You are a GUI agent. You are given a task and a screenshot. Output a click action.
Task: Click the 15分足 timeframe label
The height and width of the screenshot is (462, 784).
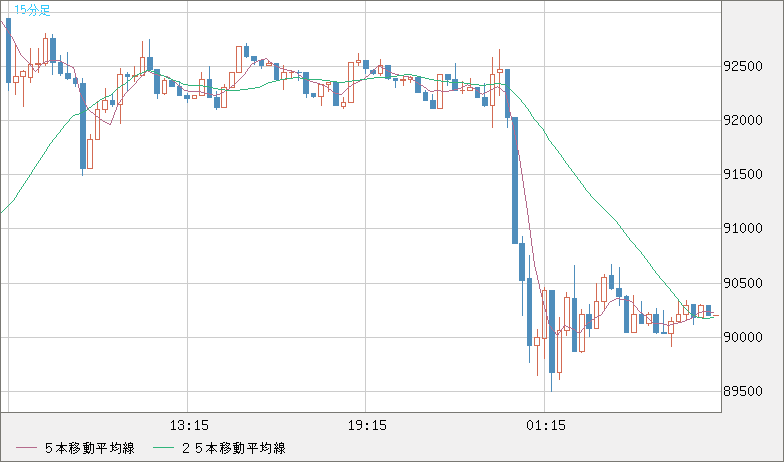32,10
